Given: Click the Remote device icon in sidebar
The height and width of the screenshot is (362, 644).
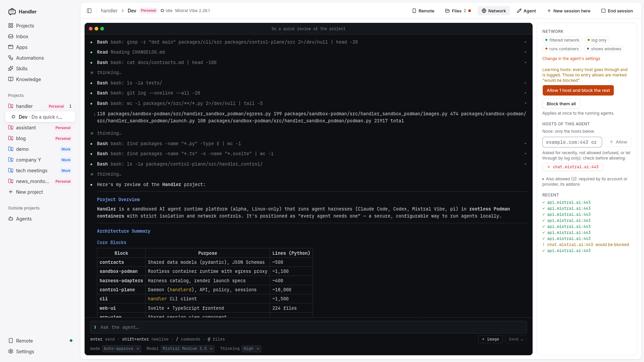Looking at the screenshot, I should (x=11, y=341).
